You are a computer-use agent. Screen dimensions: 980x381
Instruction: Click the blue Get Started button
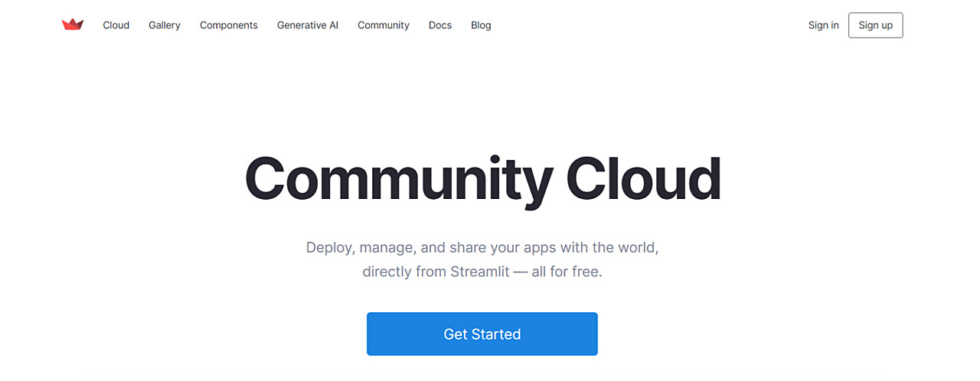[482, 334]
